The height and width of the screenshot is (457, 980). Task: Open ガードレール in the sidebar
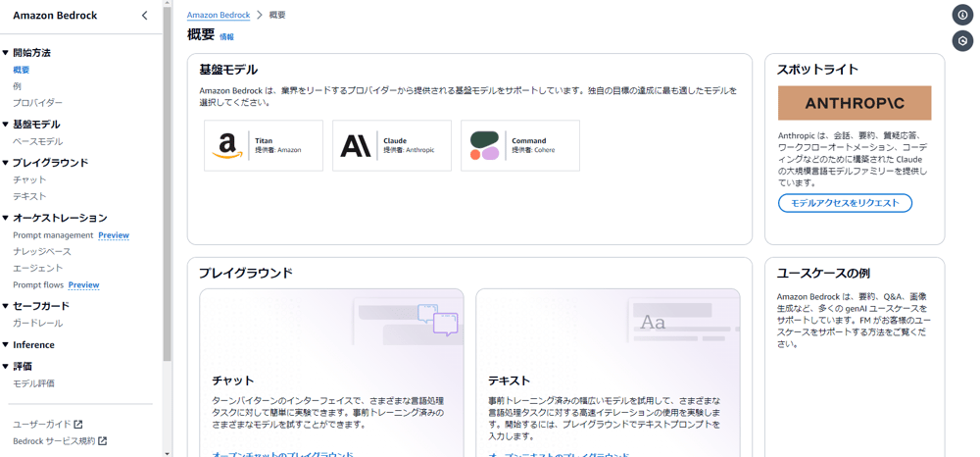click(37, 324)
